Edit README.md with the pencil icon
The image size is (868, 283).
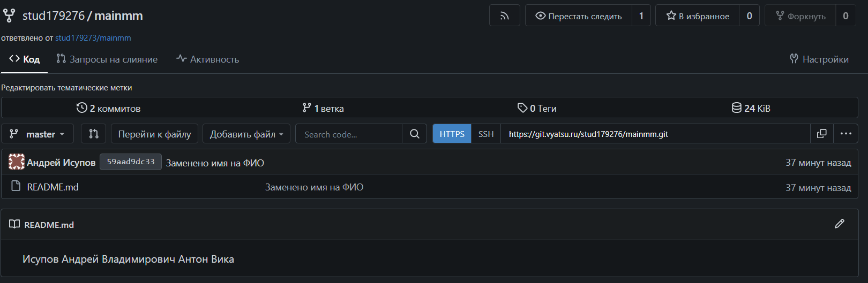839,224
